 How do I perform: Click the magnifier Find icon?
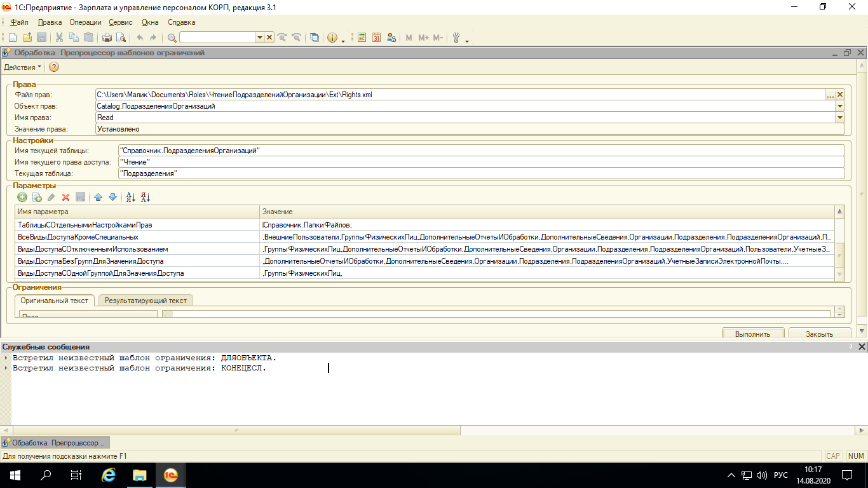tap(172, 38)
